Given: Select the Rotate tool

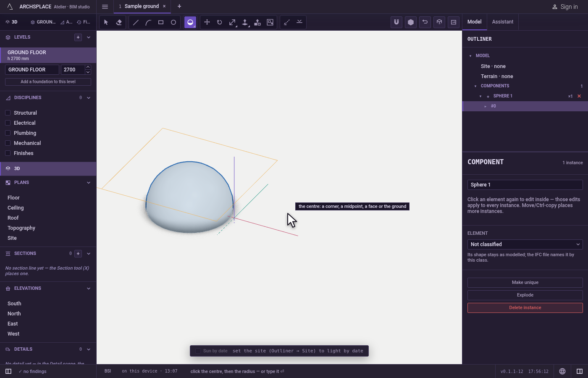Looking at the screenshot, I should (x=220, y=22).
